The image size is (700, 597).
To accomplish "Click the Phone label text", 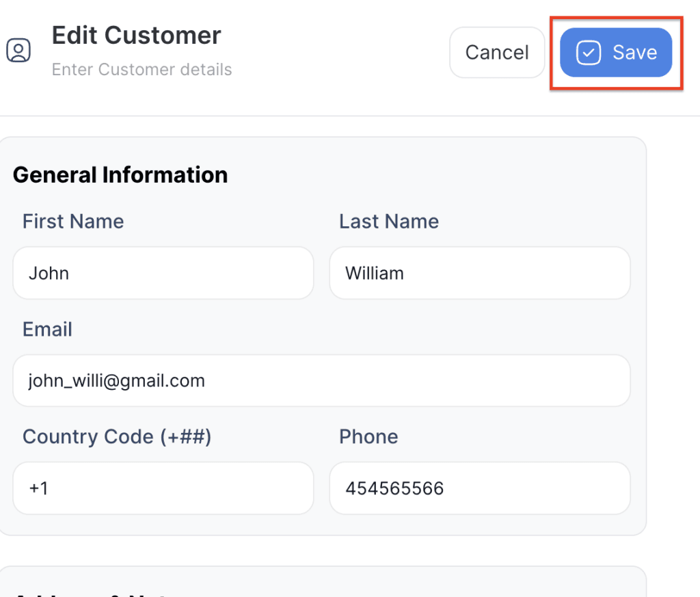I will point(368,437).
